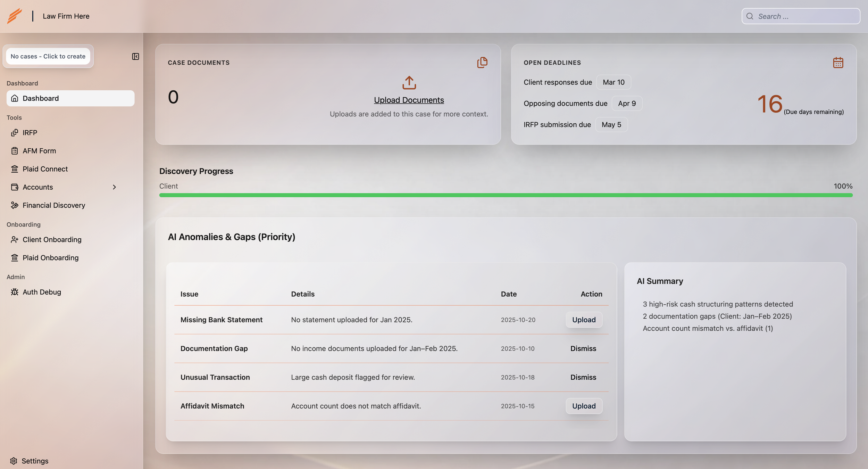Open AFM Form from sidebar

pyautogui.click(x=39, y=151)
